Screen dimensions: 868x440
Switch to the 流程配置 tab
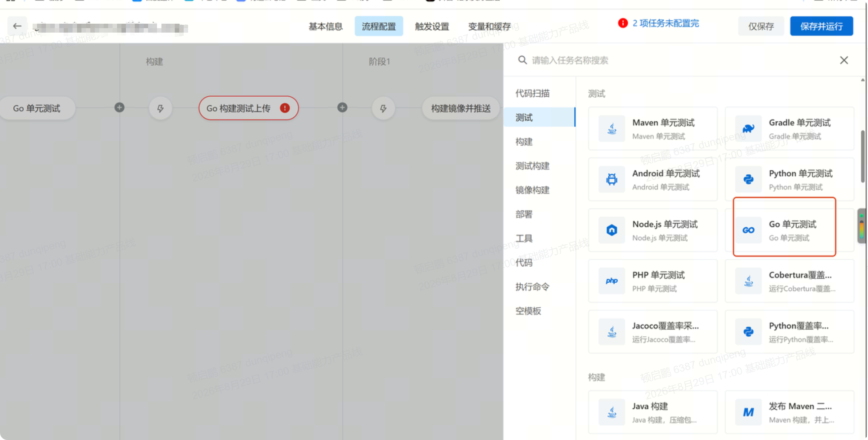[378, 26]
